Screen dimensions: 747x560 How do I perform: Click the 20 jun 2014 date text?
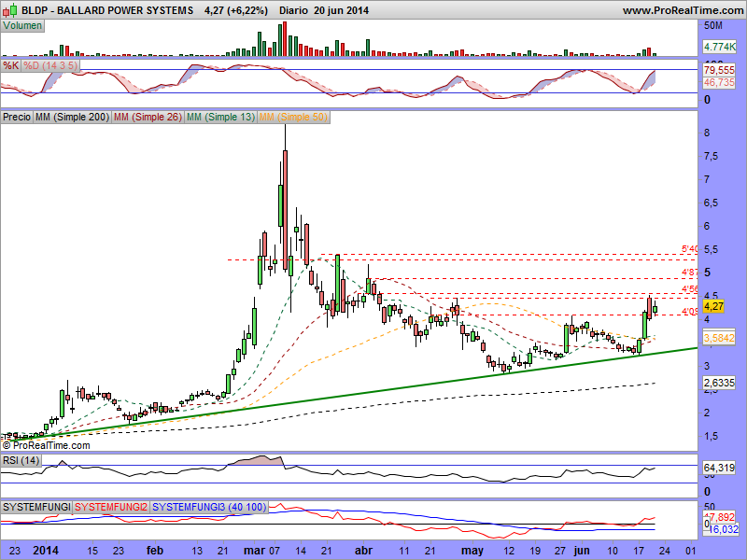pyautogui.click(x=341, y=10)
